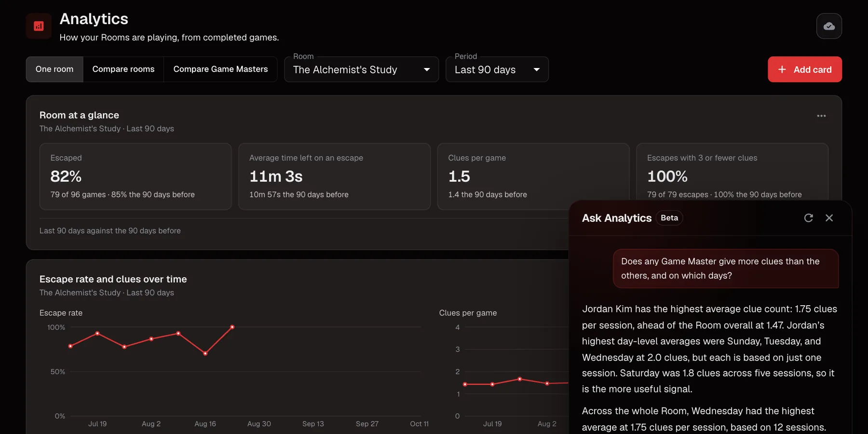
Task: Switch to the One room tab
Action: pos(54,69)
